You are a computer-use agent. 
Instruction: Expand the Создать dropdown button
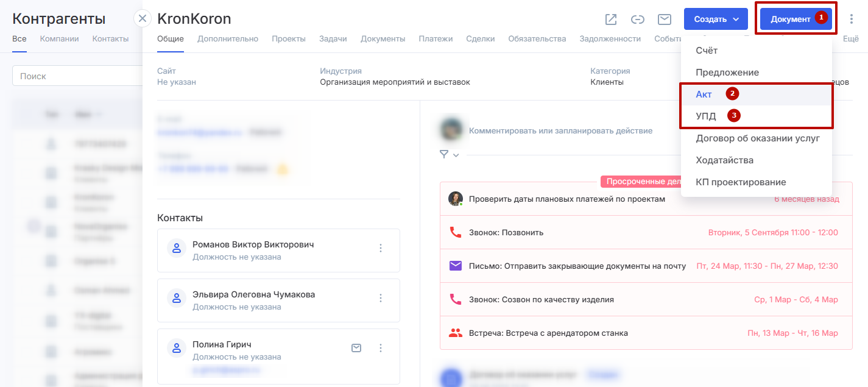click(716, 19)
